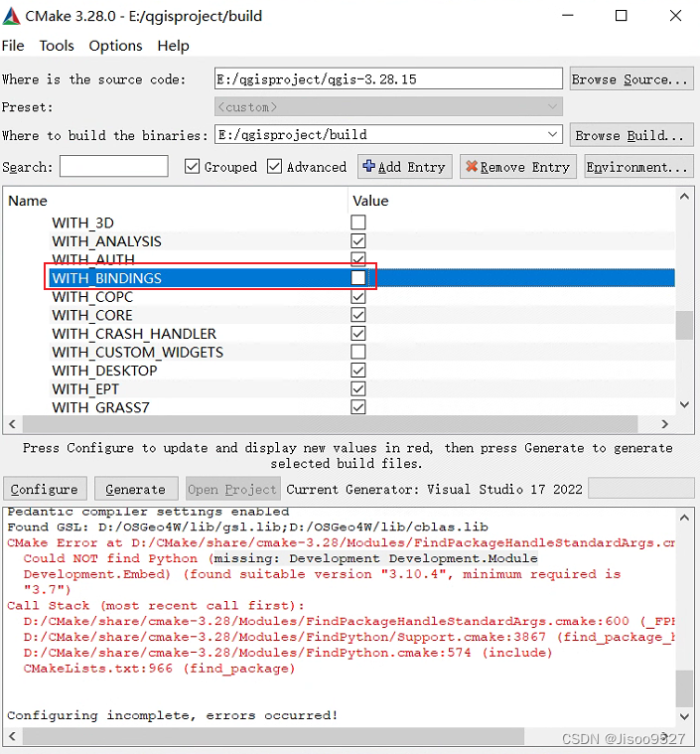Viewport: 700px width, 754px height.
Task: Click Browse Build button
Action: click(x=630, y=135)
